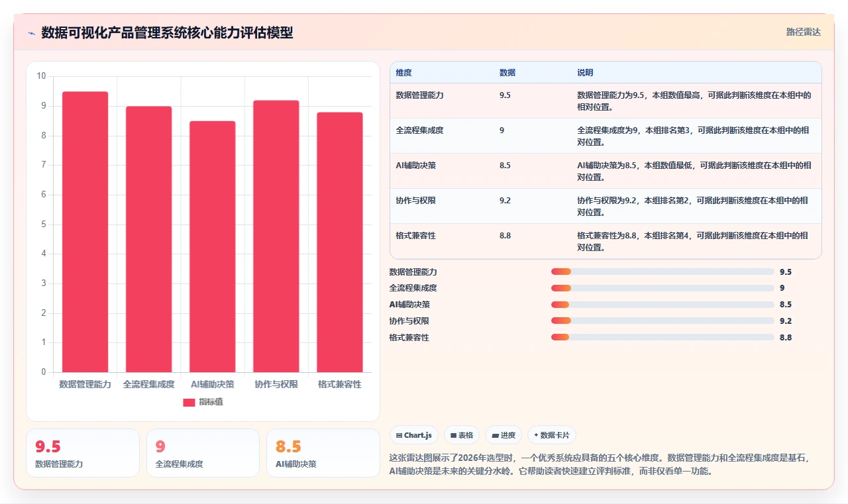
Task: Open the 8.5 AI辅助决策 data card
Action: (x=323, y=453)
